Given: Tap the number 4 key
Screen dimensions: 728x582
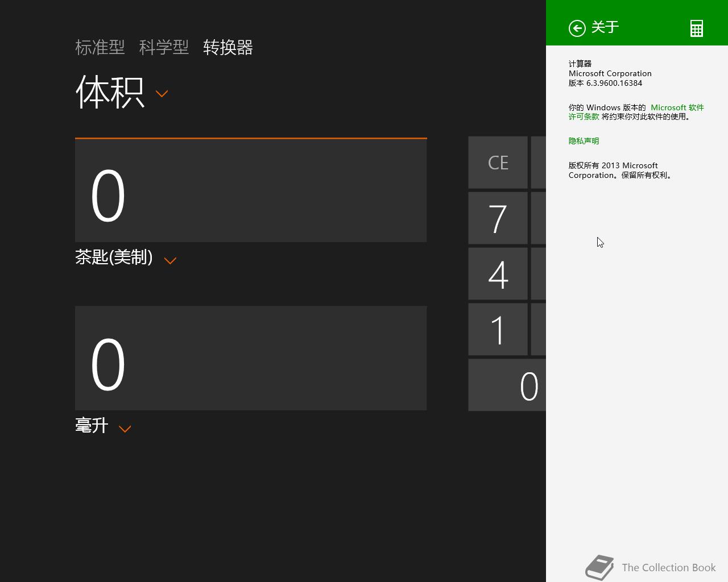Looking at the screenshot, I should [498, 274].
